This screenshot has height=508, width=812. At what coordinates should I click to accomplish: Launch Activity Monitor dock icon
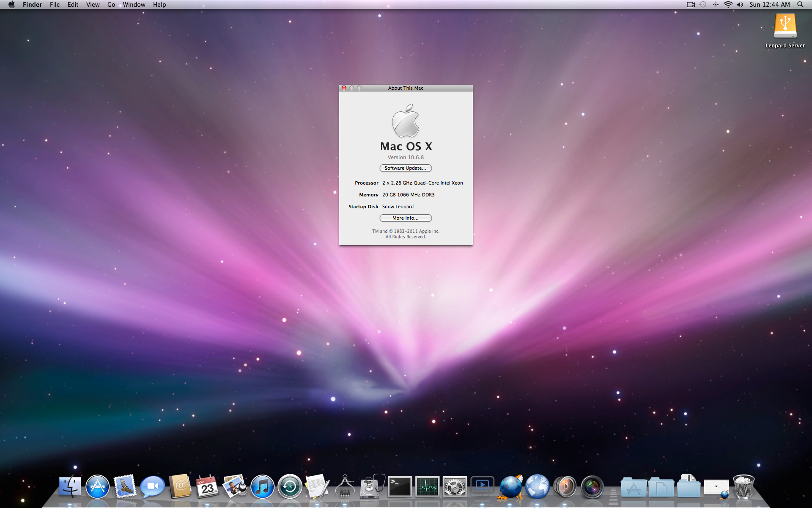click(427, 487)
